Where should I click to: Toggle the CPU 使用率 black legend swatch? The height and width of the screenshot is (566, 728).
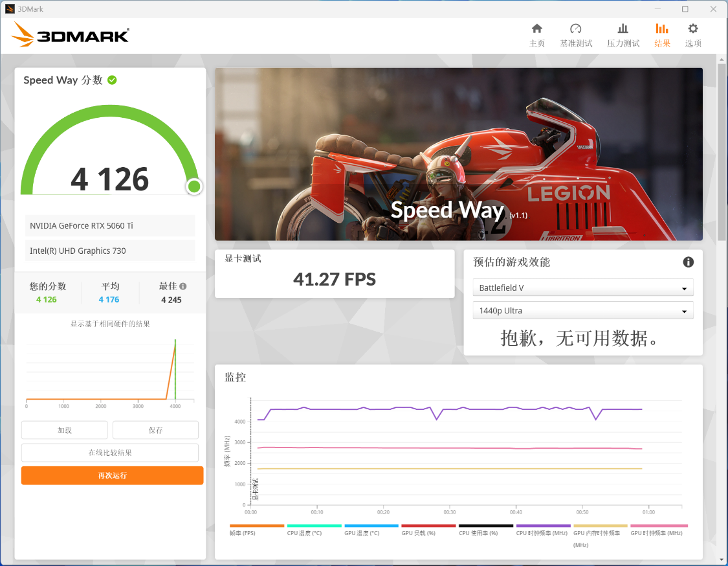[486, 526]
